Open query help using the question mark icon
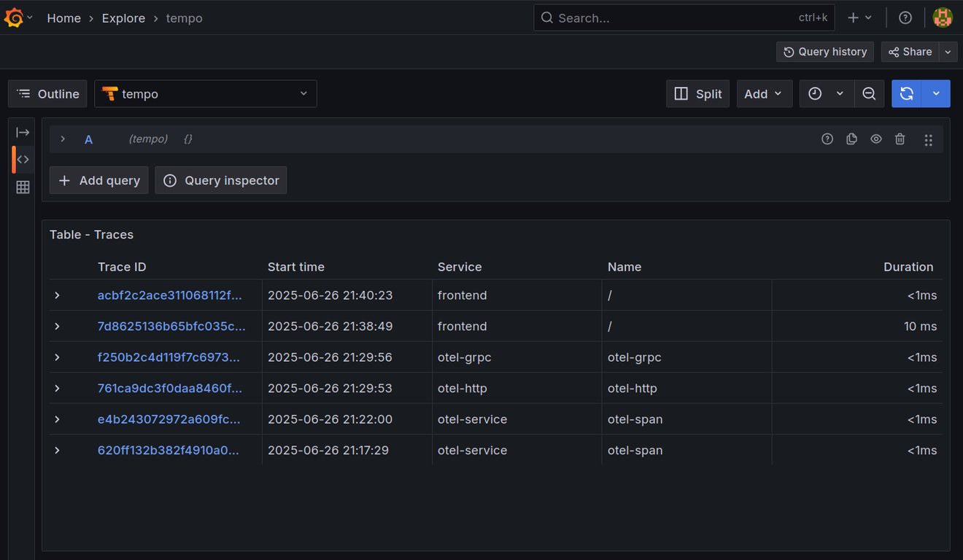Screen dimensions: 963x560 [x=827, y=139]
